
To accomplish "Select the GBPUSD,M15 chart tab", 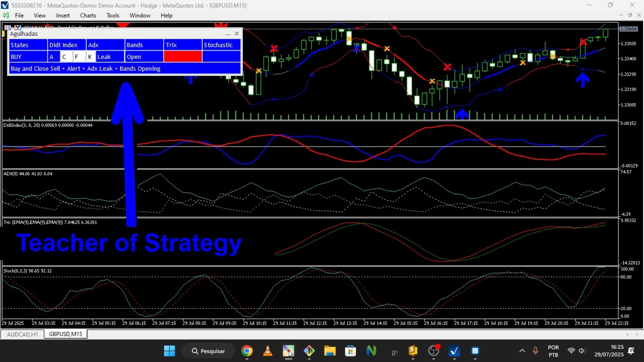I will click(x=66, y=334).
